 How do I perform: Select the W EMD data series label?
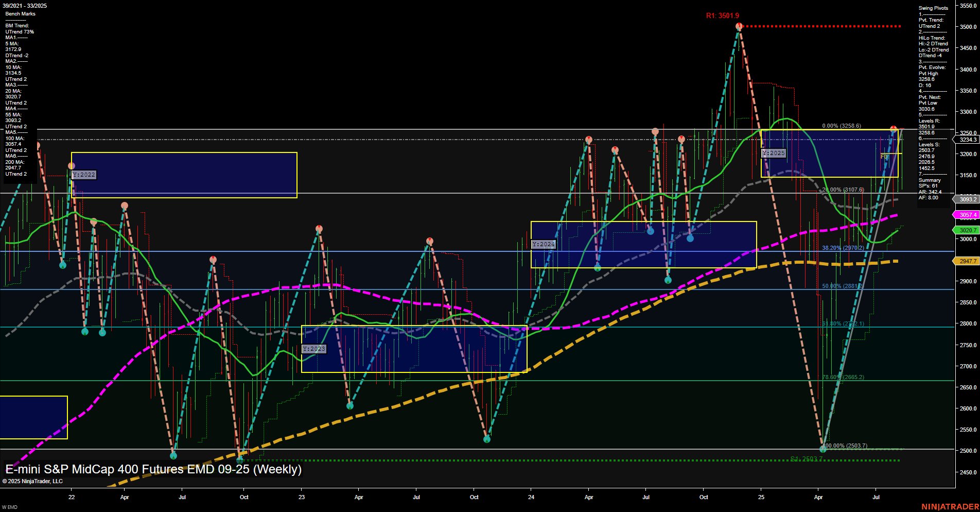[x=11, y=506]
